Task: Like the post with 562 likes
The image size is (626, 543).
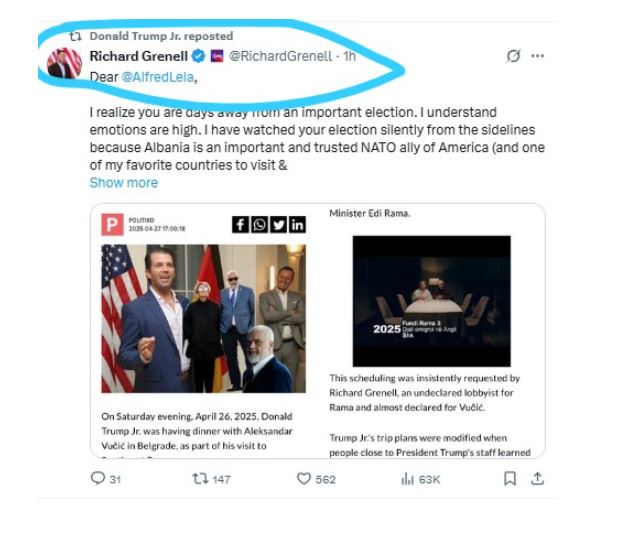Action: coord(305,479)
